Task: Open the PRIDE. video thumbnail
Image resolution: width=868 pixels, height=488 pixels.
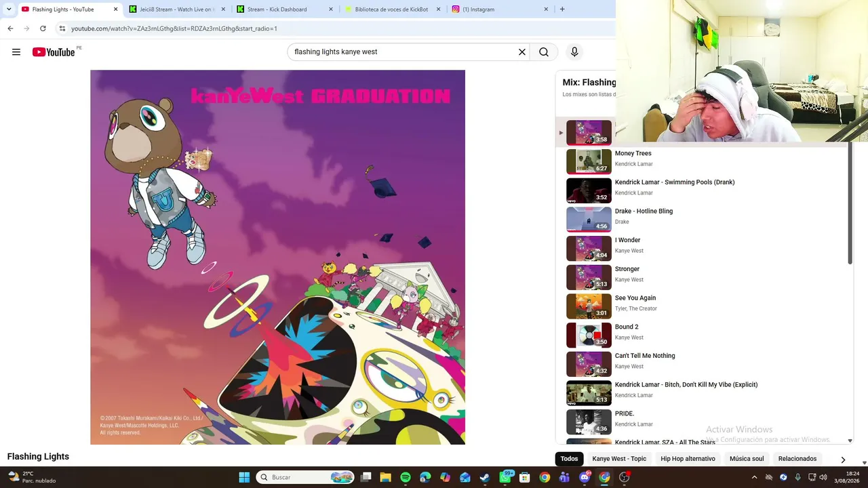Action: [589, 422]
